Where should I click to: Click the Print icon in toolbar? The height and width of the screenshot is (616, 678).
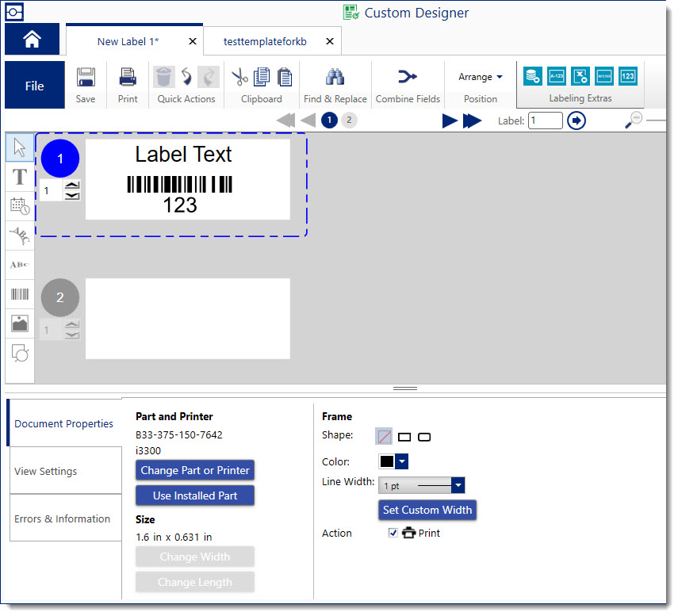click(128, 78)
